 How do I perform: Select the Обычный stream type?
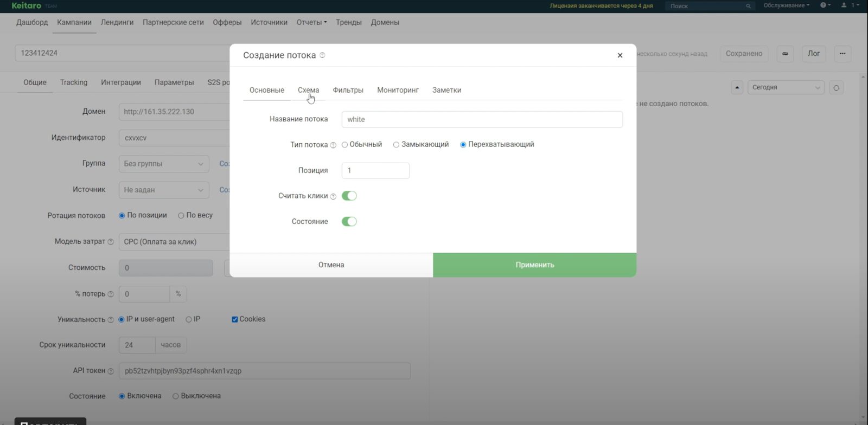pyautogui.click(x=362, y=145)
